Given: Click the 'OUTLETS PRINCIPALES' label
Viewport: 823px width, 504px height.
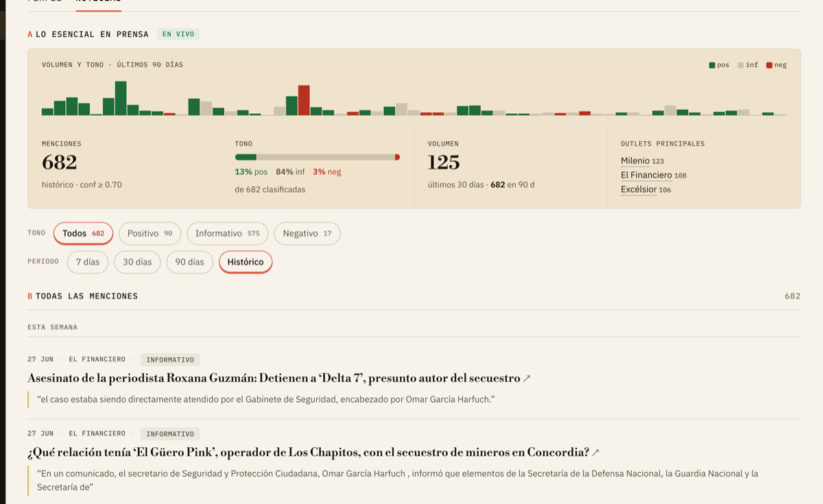Looking at the screenshot, I should pos(663,144).
